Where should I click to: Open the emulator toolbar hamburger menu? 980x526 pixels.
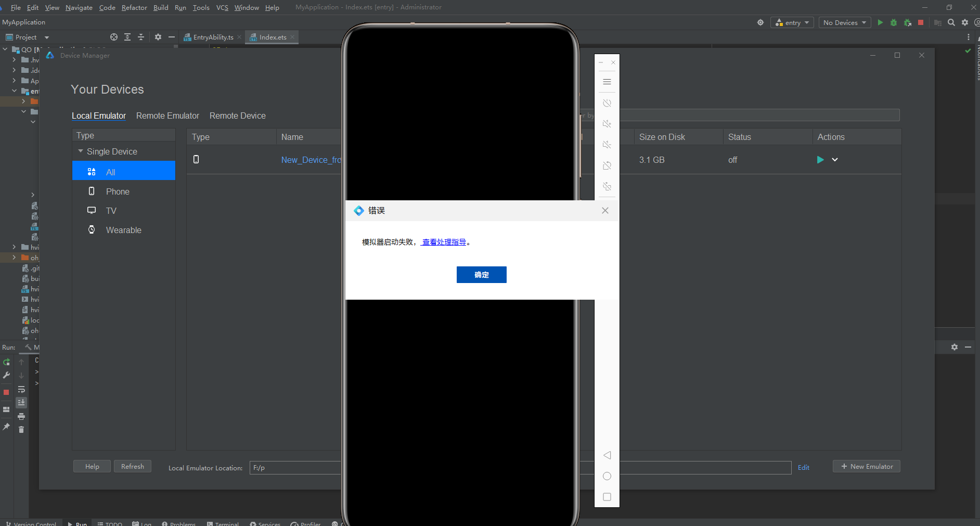click(607, 82)
